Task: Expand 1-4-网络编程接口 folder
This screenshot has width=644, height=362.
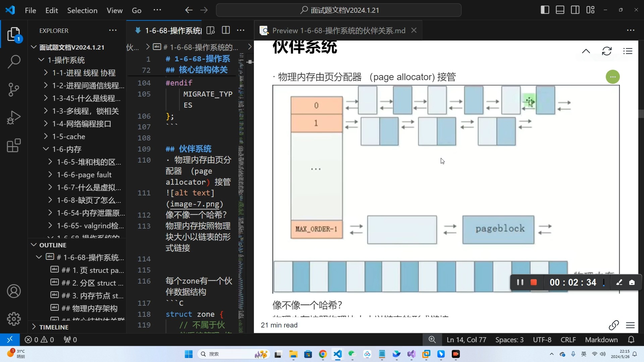Action: click(77, 124)
